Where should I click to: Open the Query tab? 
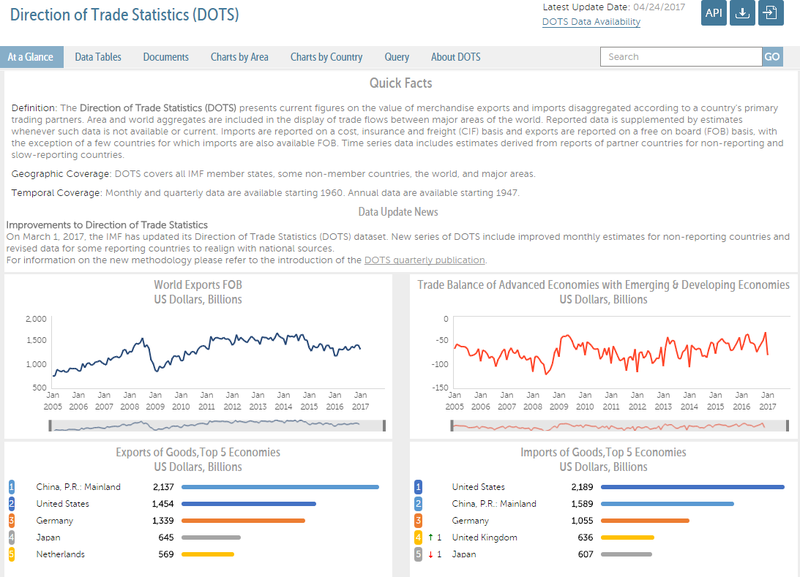click(x=396, y=57)
